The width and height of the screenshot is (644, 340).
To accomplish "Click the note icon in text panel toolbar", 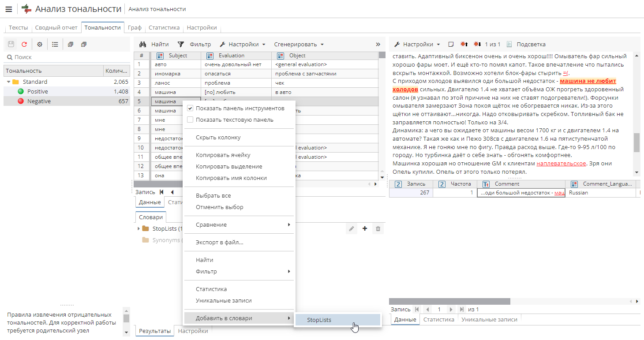I will pos(451,44).
